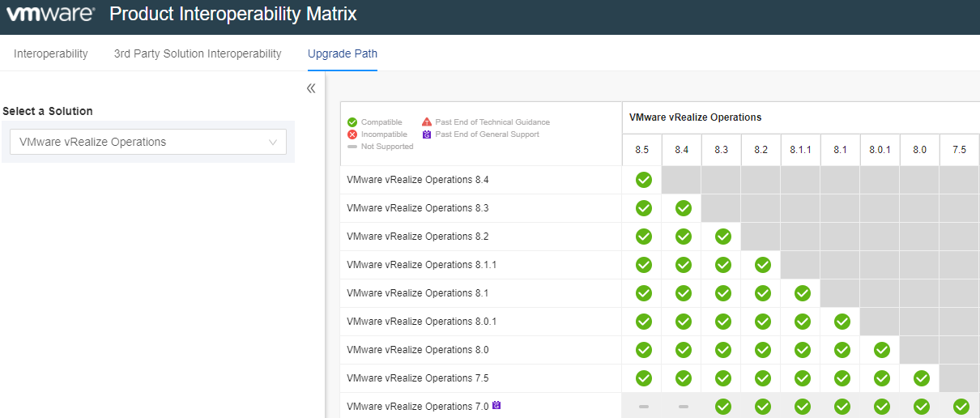
Task: Click purple end-of-support icon next to Operations 7.0
Action: point(496,406)
